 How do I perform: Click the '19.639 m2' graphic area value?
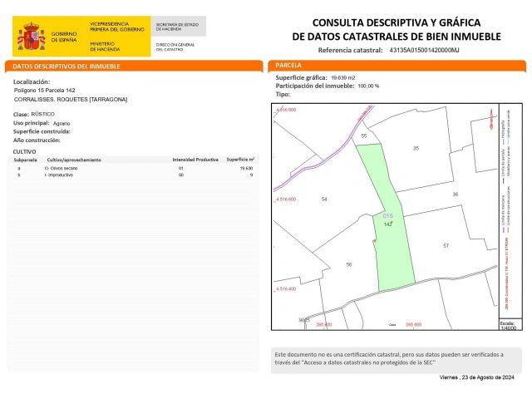(x=343, y=77)
